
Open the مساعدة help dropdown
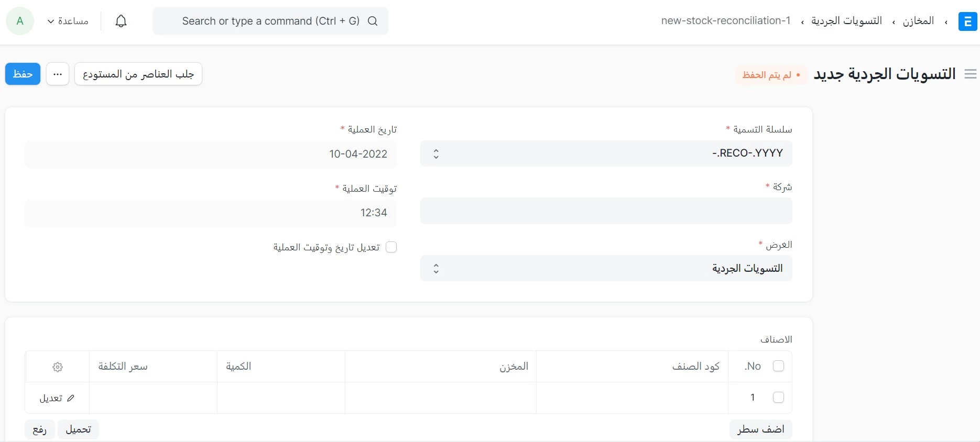click(x=68, y=21)
